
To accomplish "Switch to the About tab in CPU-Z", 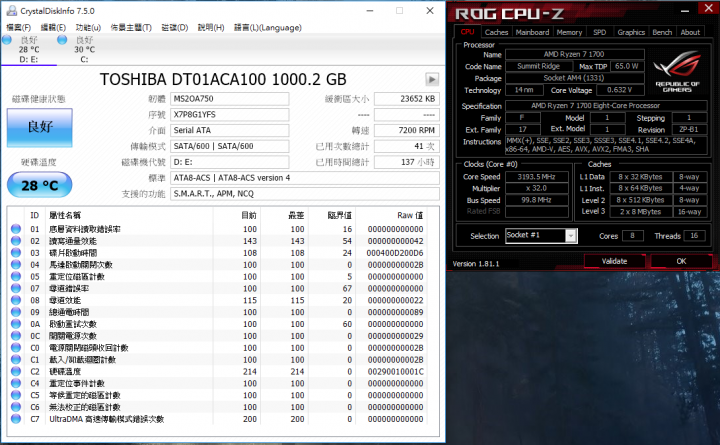I will point(690,32).
